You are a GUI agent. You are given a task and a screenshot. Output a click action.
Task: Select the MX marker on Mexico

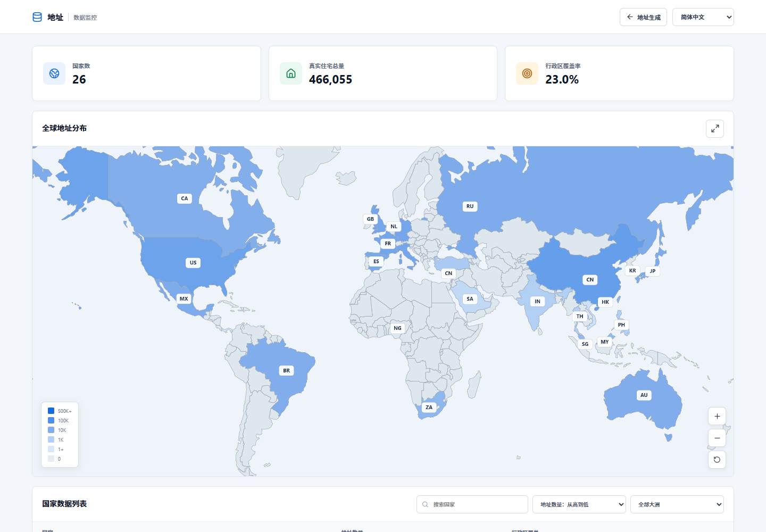click(x=184, y=298)
